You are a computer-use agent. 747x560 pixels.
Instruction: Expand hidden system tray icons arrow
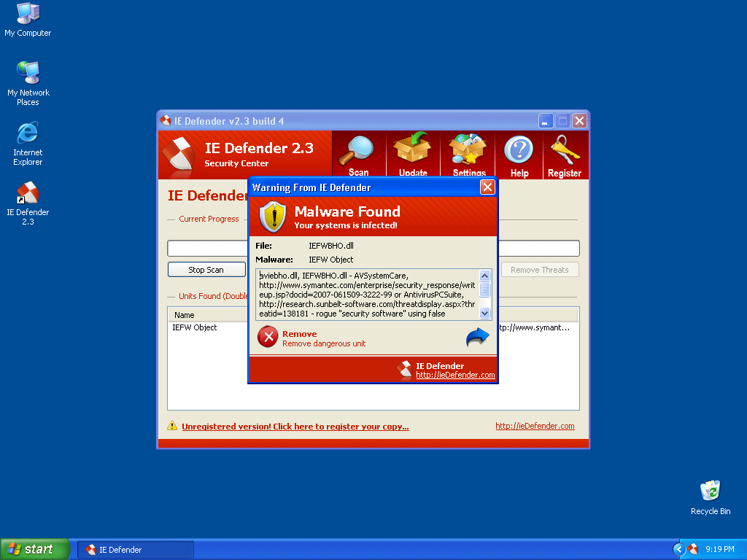tap(679, 549)
